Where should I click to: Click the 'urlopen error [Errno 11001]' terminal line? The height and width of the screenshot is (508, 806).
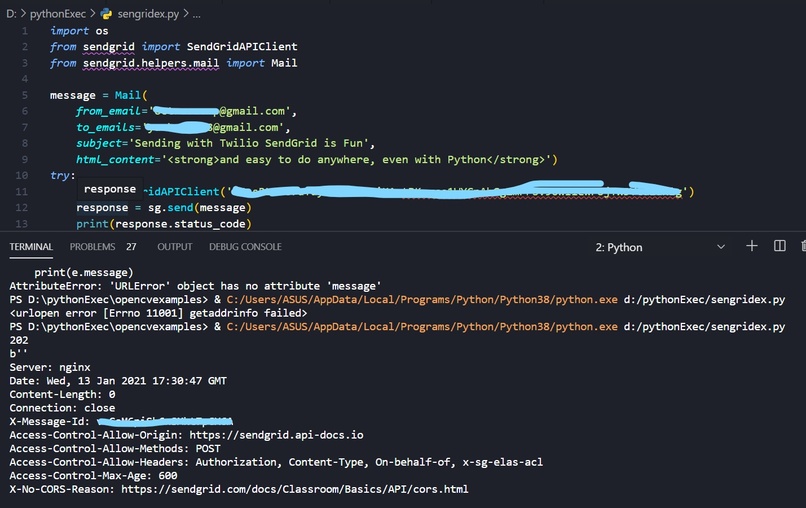[x=158, y=313]
